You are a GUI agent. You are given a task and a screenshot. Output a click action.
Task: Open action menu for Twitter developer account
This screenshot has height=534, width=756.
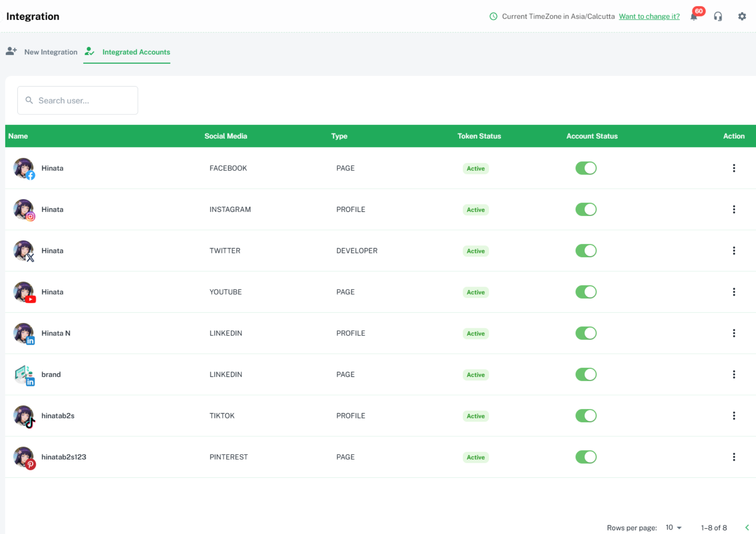point(734,250)
